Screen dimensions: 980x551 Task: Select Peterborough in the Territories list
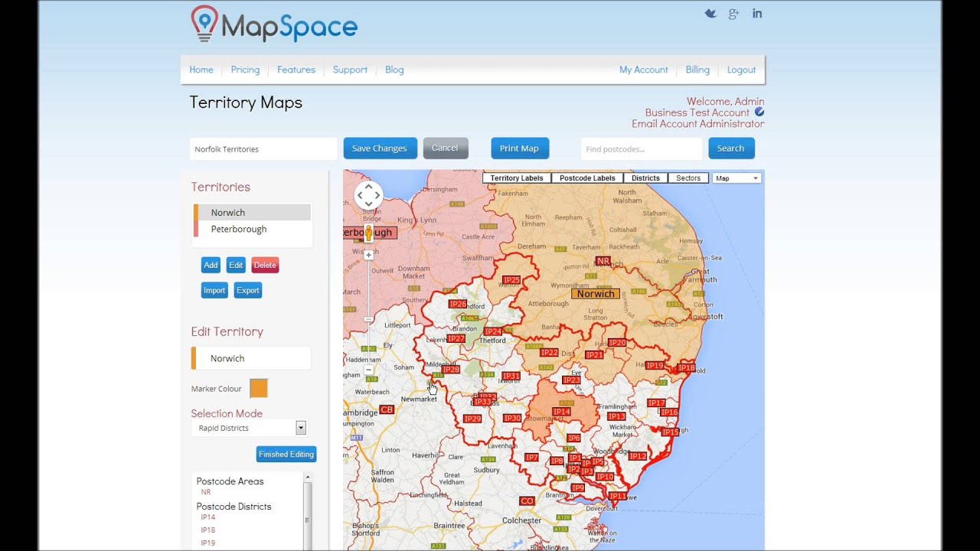click(253, 229)
